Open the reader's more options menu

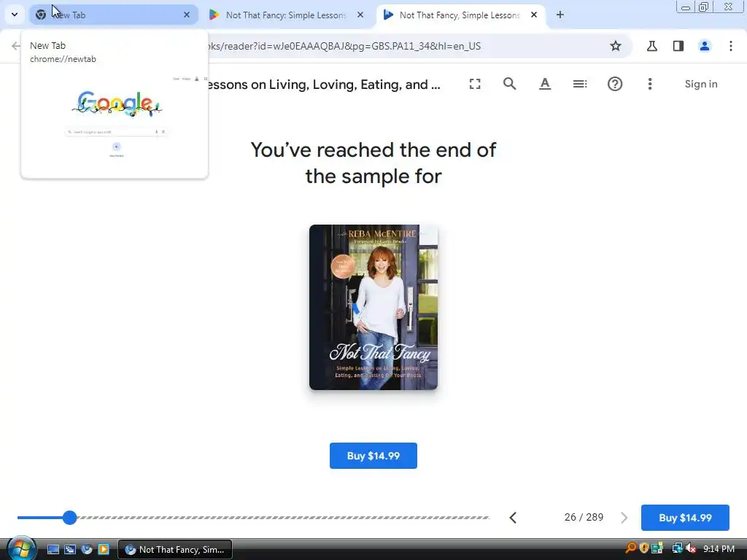click(x=650, y=85)
